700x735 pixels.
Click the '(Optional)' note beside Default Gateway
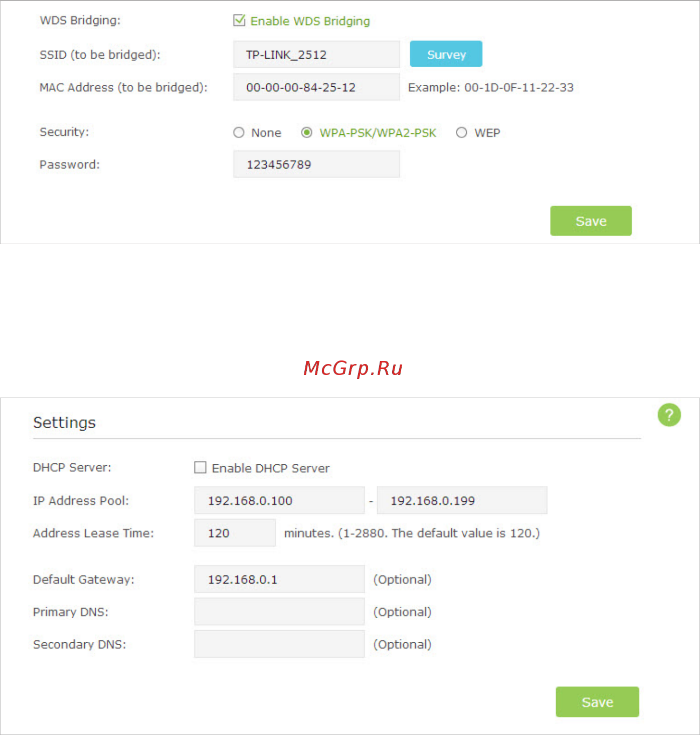pyautogui.click(x=402, y=580)
